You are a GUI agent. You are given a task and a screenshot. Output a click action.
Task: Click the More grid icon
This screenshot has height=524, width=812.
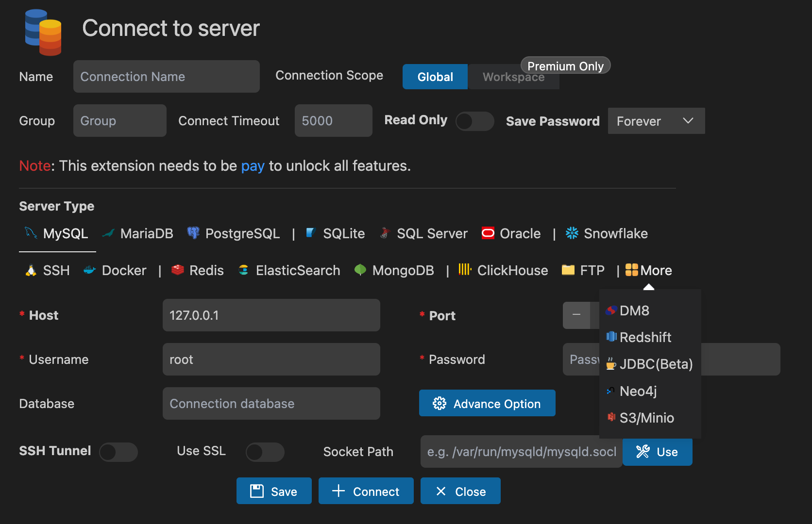point(631,270)
